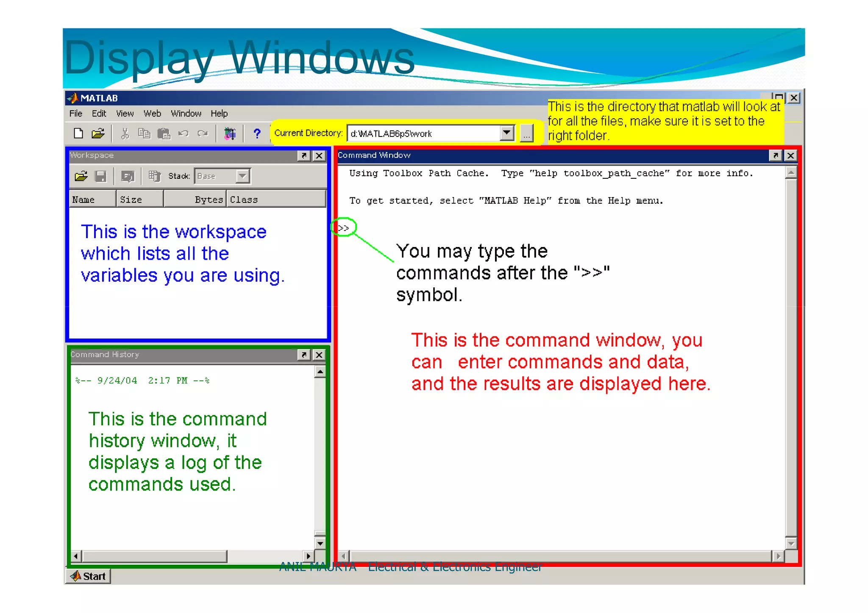This screenshot has height=613, width=868.
Task: Close the Command Window panel
Action: click(790, 155)
